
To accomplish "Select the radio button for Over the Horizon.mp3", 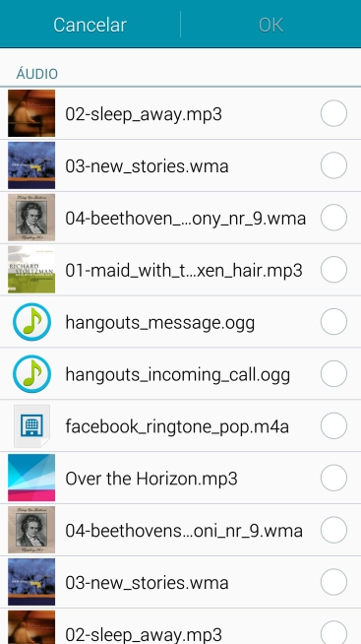I will [333, 478].
